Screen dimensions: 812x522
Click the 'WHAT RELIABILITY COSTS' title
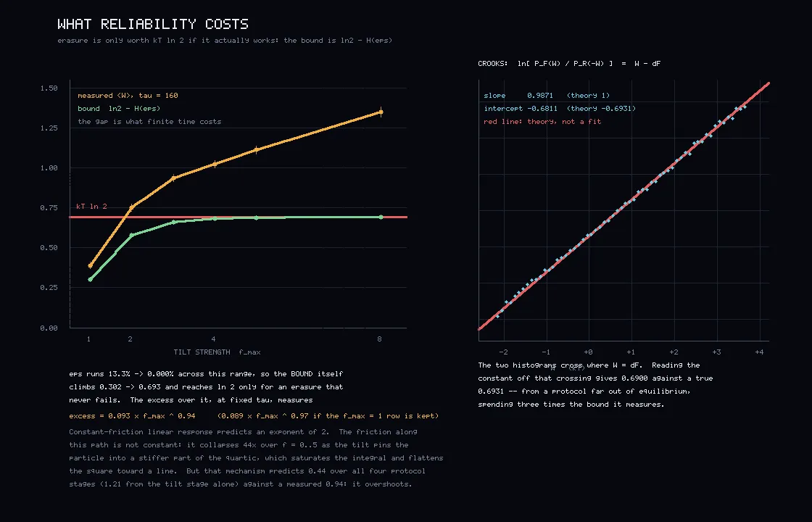pyautogui.click(x=153, y=24)
